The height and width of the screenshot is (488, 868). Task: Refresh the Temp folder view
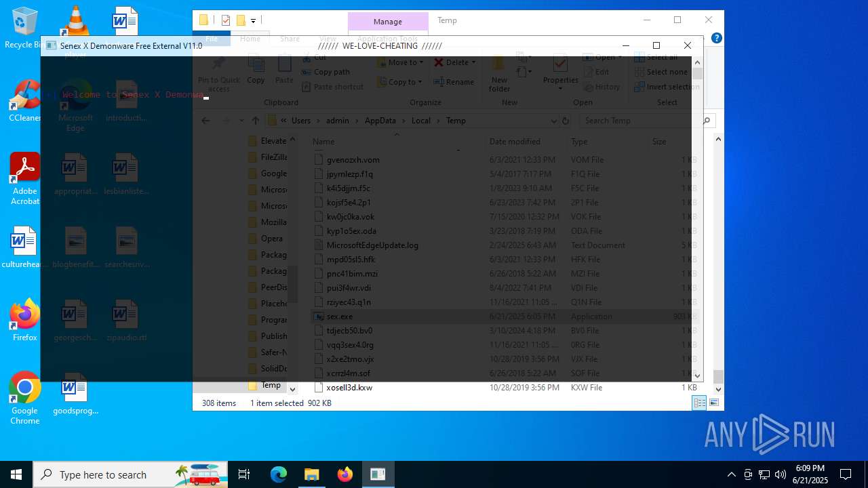click(566, 121)
